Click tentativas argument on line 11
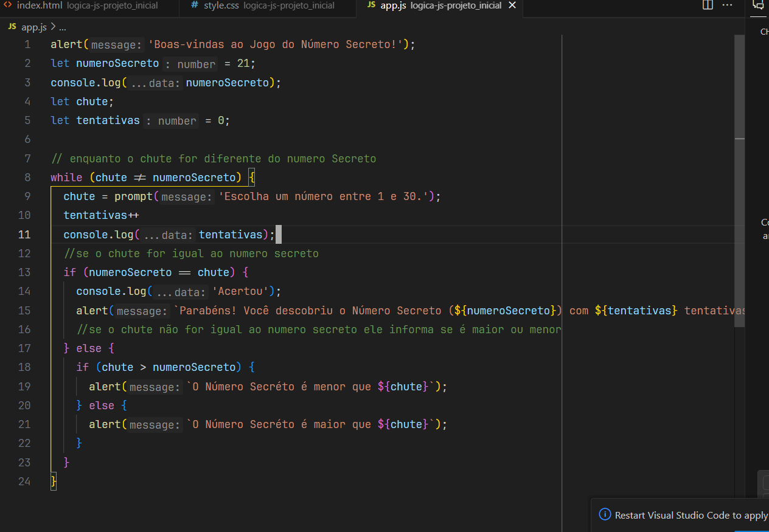 [x=231, y=235]
